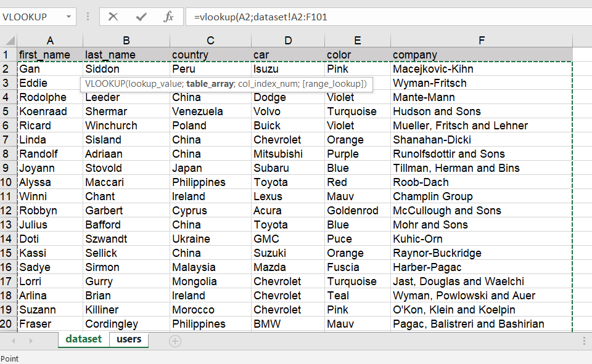
Task: Select cell containing Shanahan-Dicki
Action: pyautogui.click(x=482, y=140)
